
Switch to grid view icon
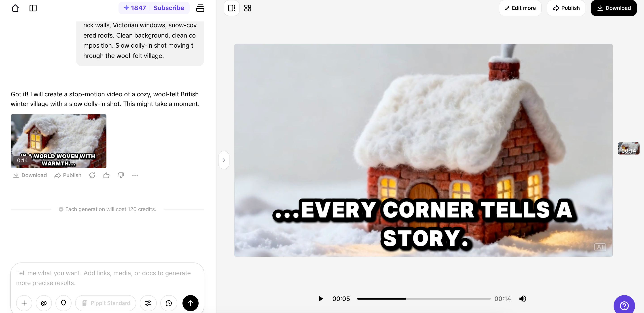tap(248, 8)
